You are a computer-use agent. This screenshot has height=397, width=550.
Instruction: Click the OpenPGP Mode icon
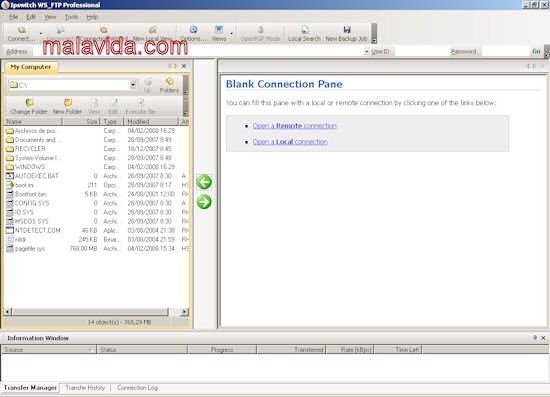point(260,30)
